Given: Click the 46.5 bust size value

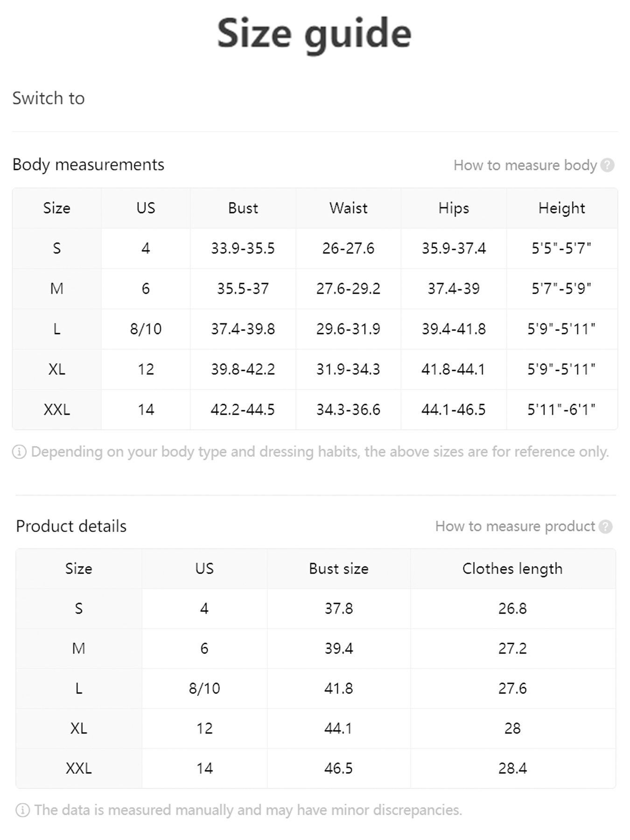Looking at the screenshot, I should click(x=338, y=768).
